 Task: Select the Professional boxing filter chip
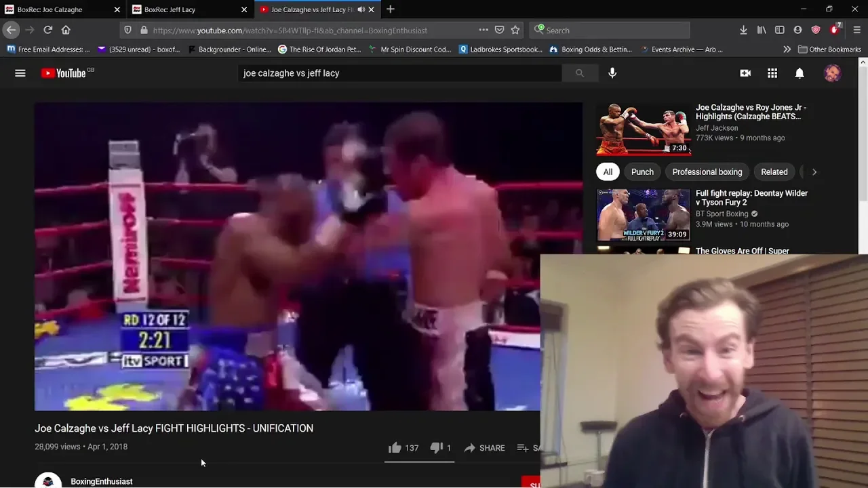(707, 172)
